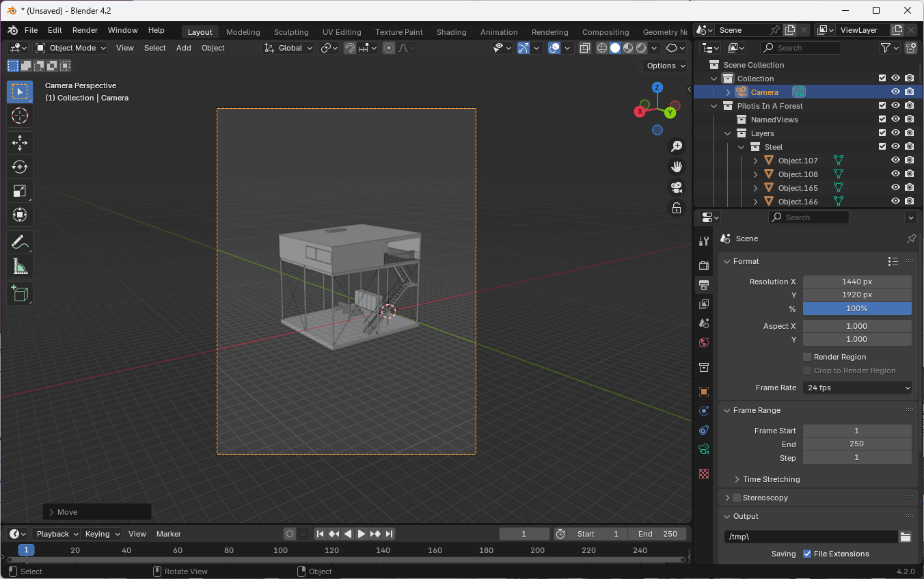Screen dimensions: 924x579
Task: Select the Measure tool
Action: pos(20,266)
